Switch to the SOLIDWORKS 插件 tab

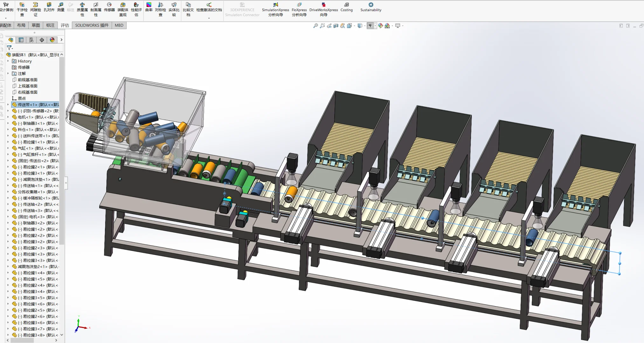click(92, 25)
